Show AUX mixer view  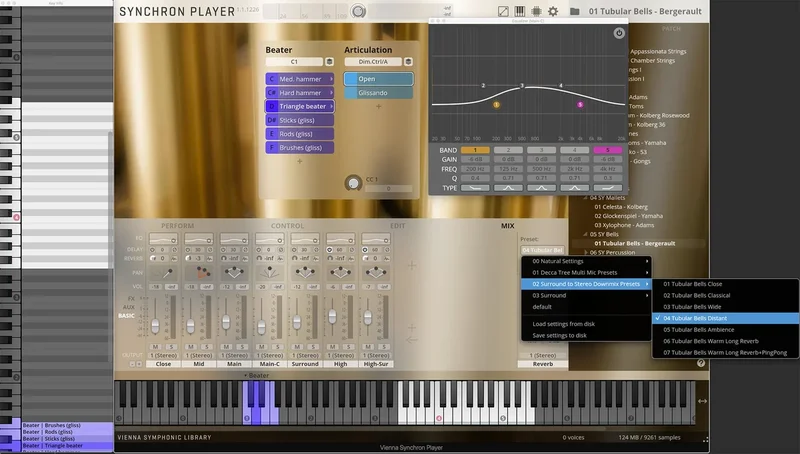pos(129,307)
